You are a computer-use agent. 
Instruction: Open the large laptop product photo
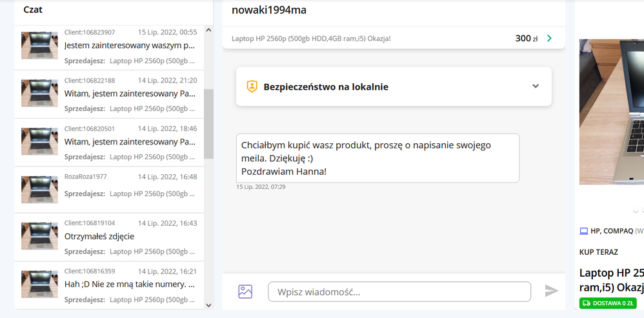point(612,112)
